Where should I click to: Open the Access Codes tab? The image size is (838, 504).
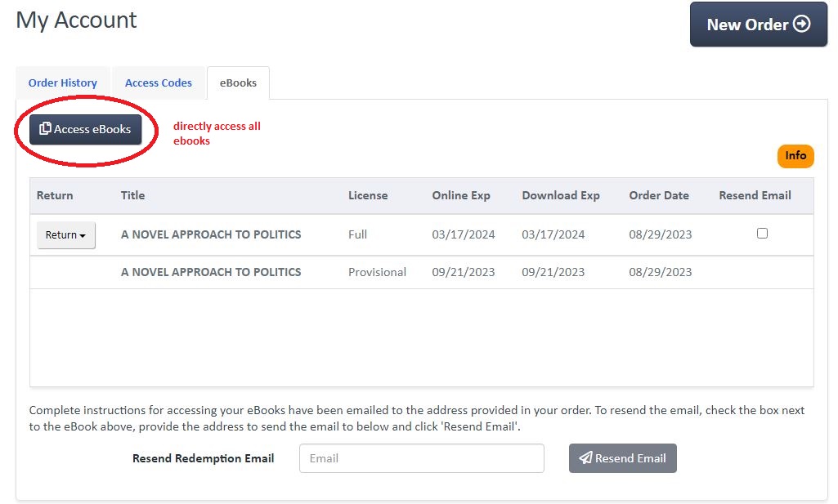tap(159, 83)
